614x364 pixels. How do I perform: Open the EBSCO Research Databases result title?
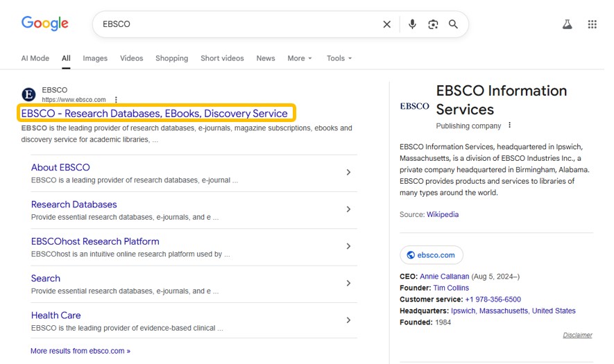154,113
